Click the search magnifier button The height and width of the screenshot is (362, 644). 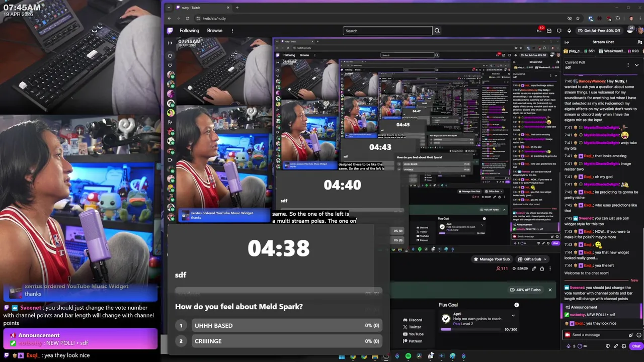click(437, 31)
